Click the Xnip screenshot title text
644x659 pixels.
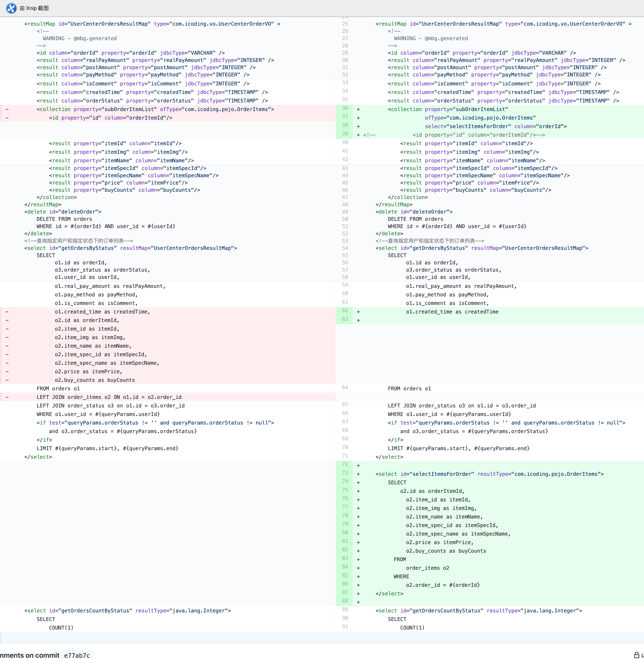pos(34,8)
